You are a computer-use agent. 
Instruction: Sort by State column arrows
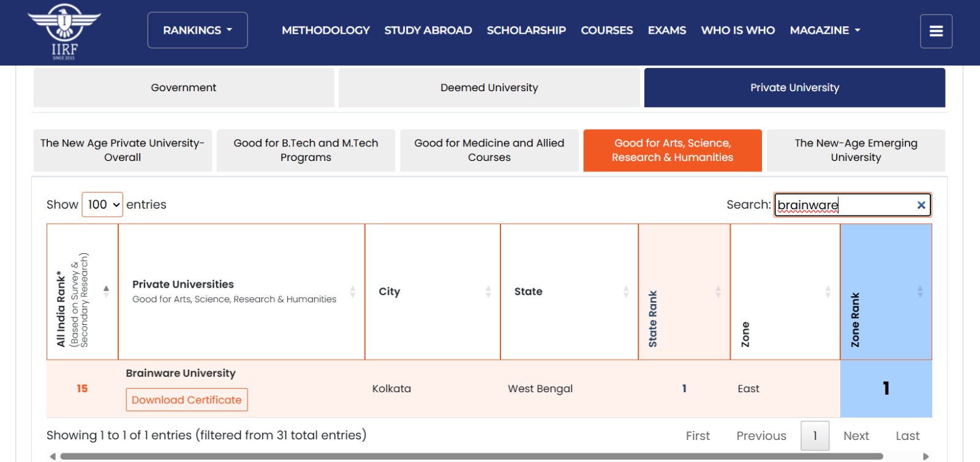pos(625,291)
